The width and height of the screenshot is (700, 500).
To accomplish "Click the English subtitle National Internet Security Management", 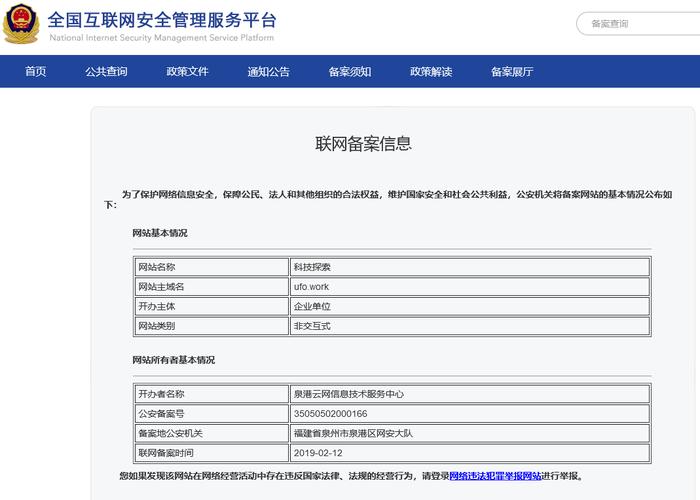I will (162, 38).
